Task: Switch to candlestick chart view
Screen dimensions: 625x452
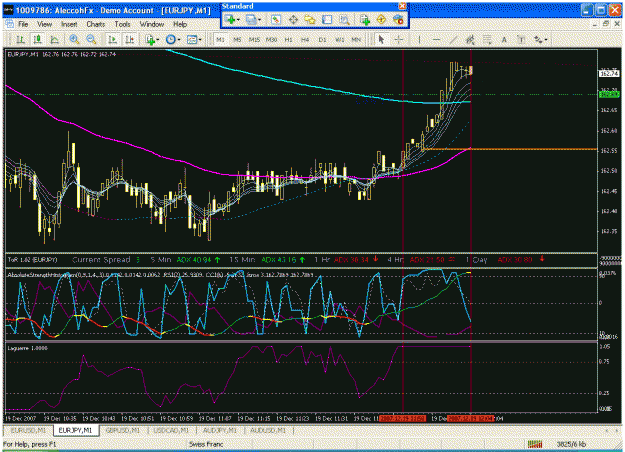Action: click(x=37, y=39)
